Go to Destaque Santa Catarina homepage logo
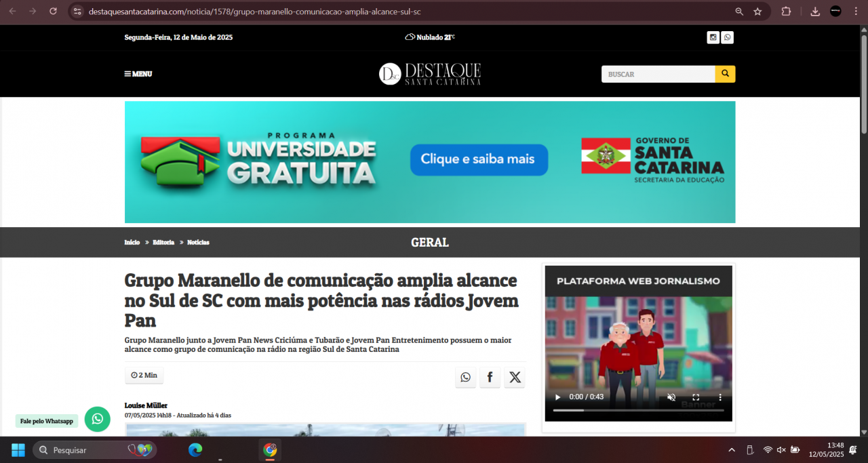The width and height of the screenshot is (868, 463). pyautogui.click(x=430, y=74)
